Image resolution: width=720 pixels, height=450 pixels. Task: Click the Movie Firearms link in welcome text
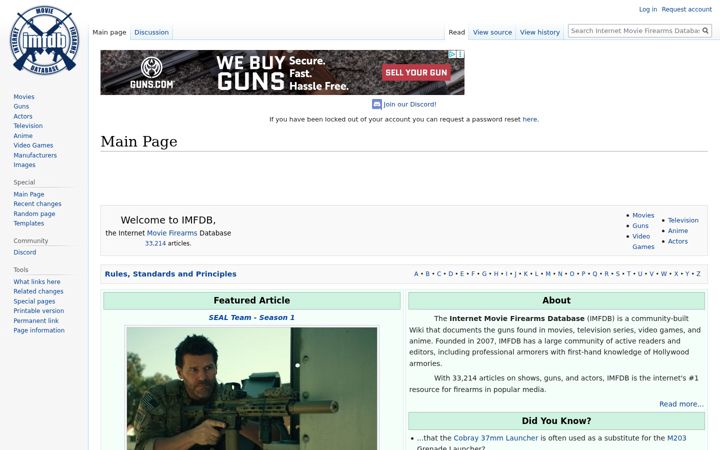coord(172,233)
